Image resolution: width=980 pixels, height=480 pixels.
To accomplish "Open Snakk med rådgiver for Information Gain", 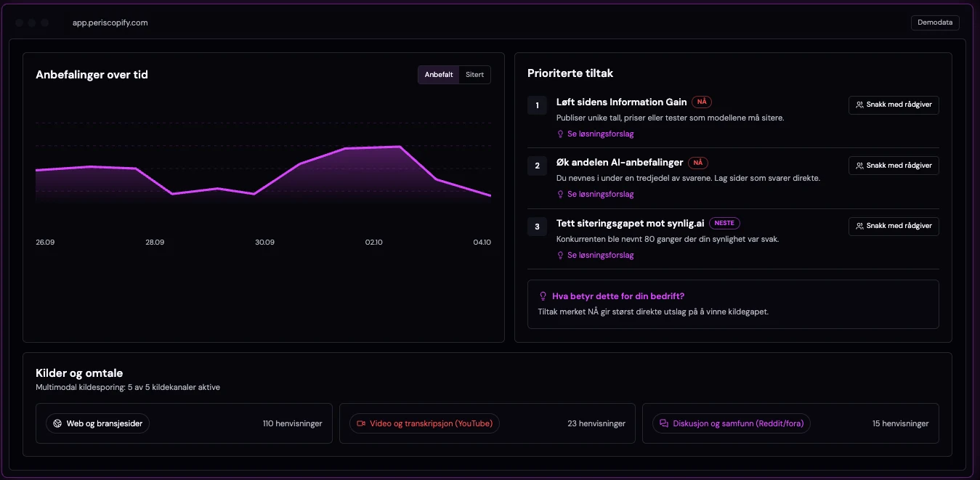I will 894,105.
